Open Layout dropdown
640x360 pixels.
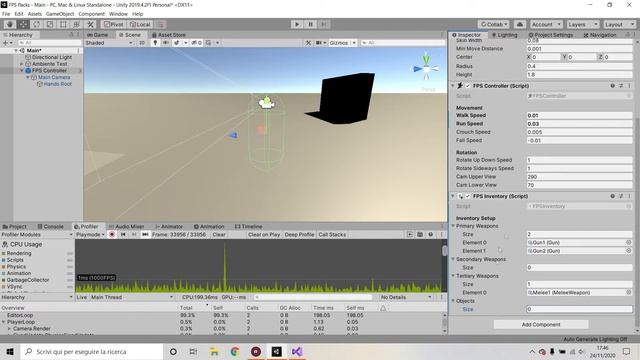(619, 24)
